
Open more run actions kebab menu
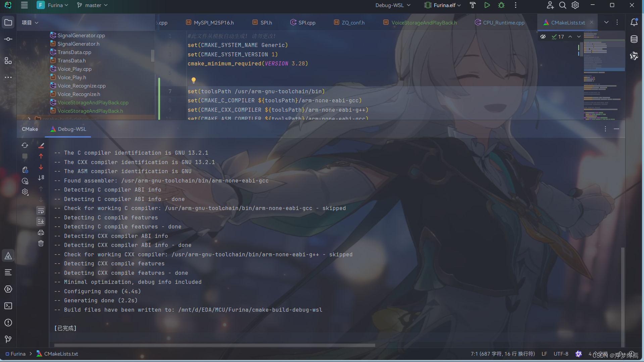coord(515,5)
